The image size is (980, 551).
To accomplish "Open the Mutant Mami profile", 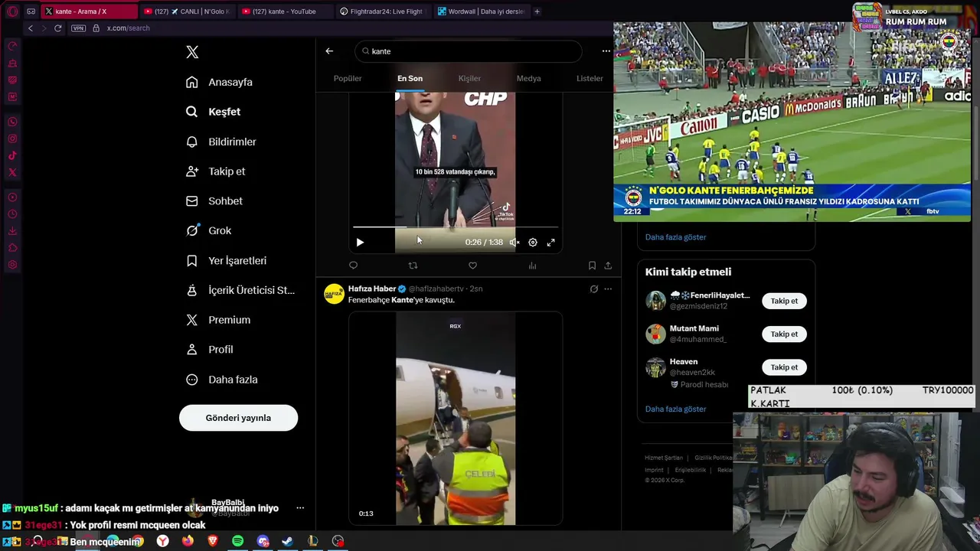I will tap(694, 328).
